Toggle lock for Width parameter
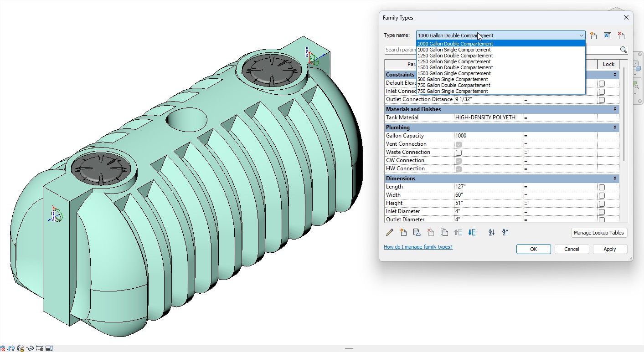Image resolution: width=644 pixels, height=352 pixels. click(x=602, y=195)
